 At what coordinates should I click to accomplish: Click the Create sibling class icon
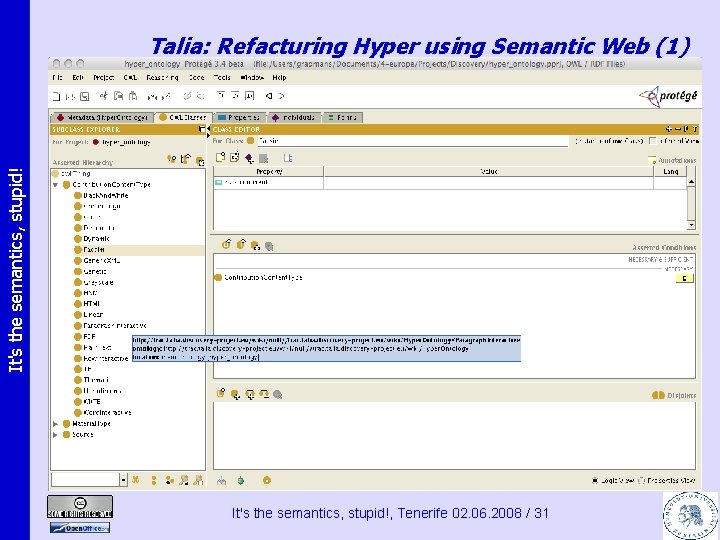coord(185,159)
